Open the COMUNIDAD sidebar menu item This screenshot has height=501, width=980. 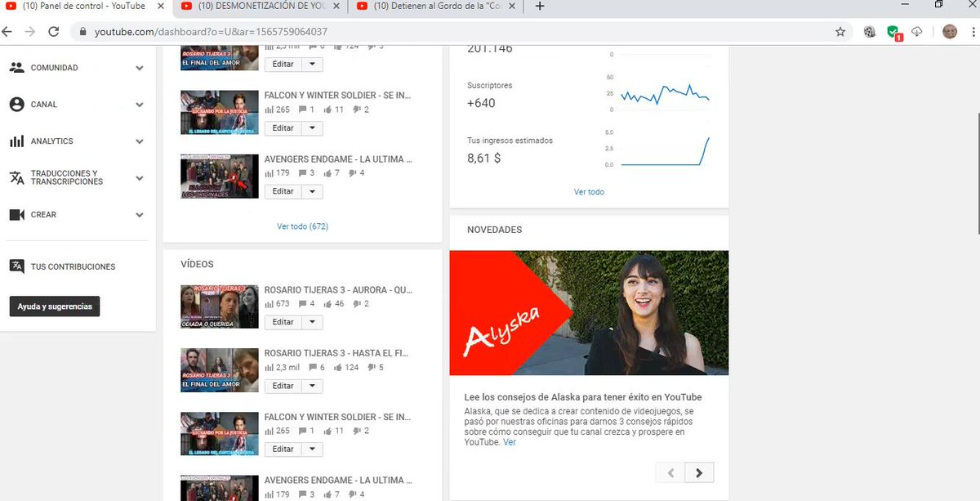tap(55, 68)
